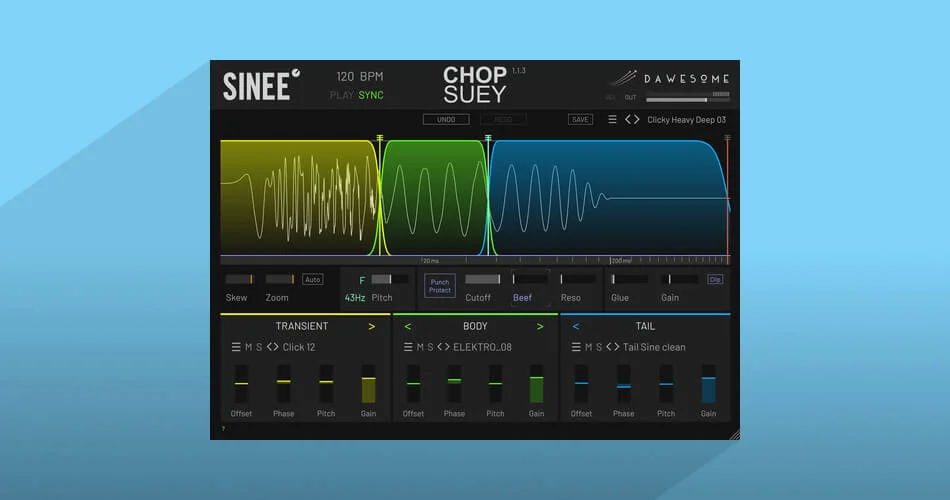Solo the Body layer with S
This screenshot has height=500, width=950.
tap(430, 347)
